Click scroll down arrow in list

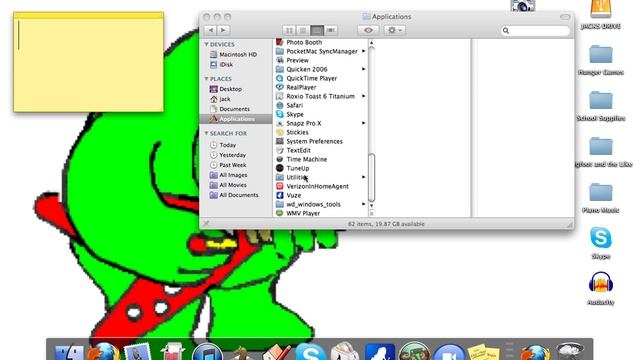tap(371, 206)
